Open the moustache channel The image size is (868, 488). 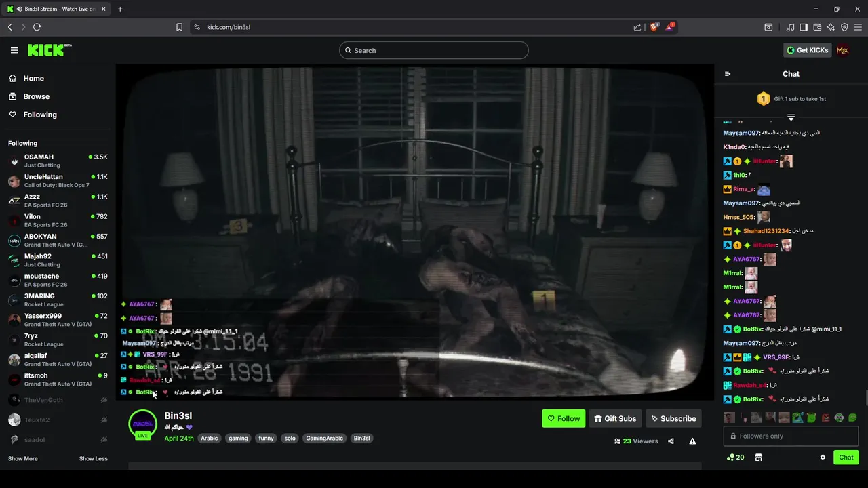pos(58,280)
